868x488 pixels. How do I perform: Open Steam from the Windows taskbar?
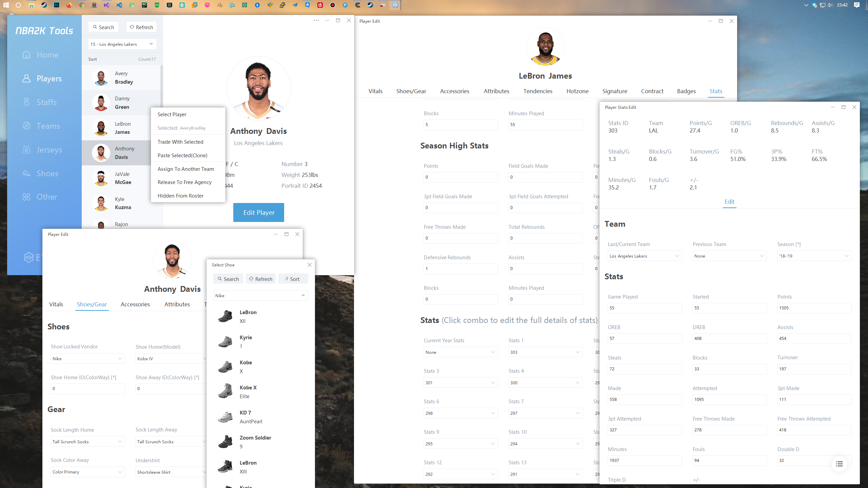[x=44, y=5]
